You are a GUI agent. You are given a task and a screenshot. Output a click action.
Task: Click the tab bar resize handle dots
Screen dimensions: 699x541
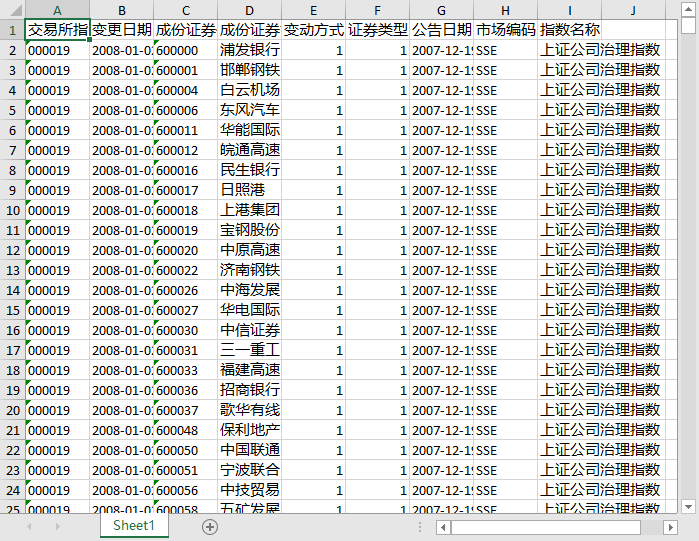point(420,528)
